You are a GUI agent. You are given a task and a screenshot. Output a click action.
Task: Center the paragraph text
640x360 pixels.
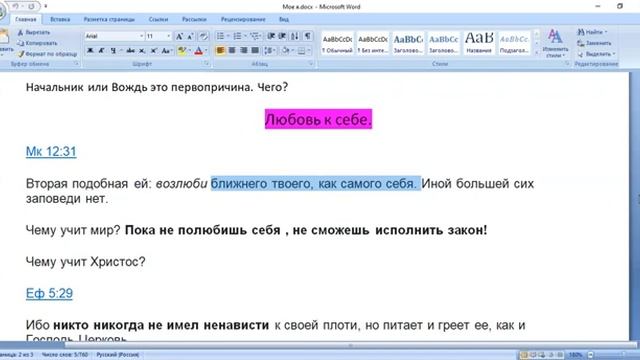coord(232,51)
